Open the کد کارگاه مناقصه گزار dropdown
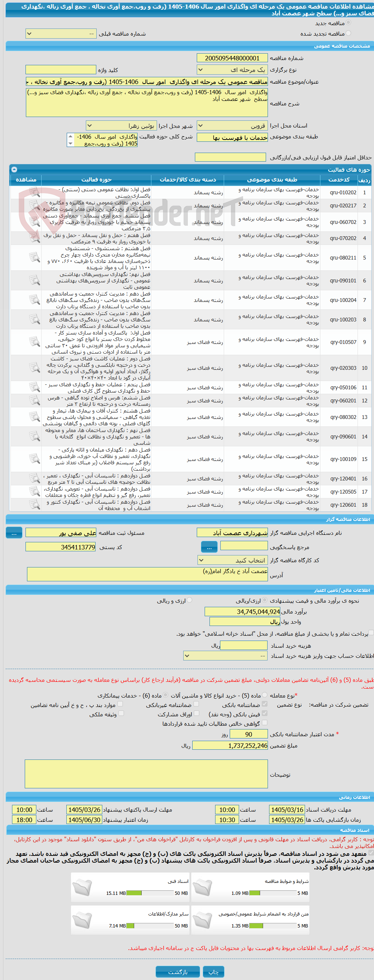This screenshot has width=374, height=980. pyautogui.click(x=233, y=560)
